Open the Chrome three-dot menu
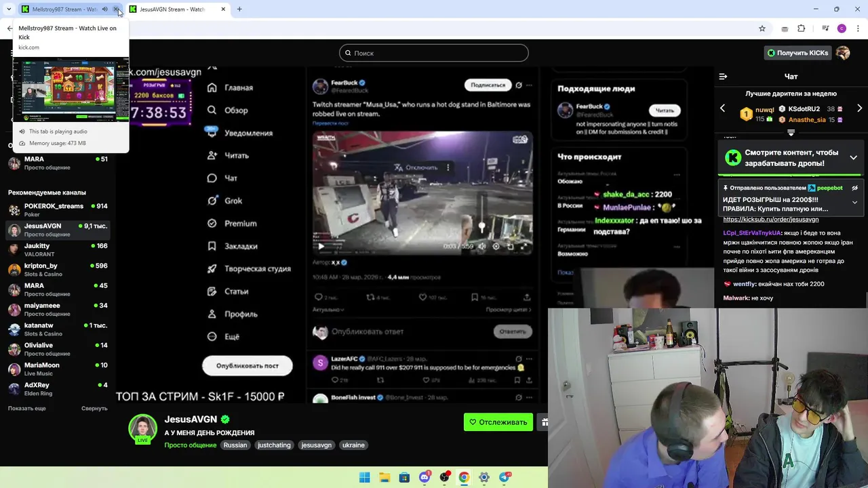The height and width of the screenshot is (488, 868). pyautogui.click(x=859, y=28)
